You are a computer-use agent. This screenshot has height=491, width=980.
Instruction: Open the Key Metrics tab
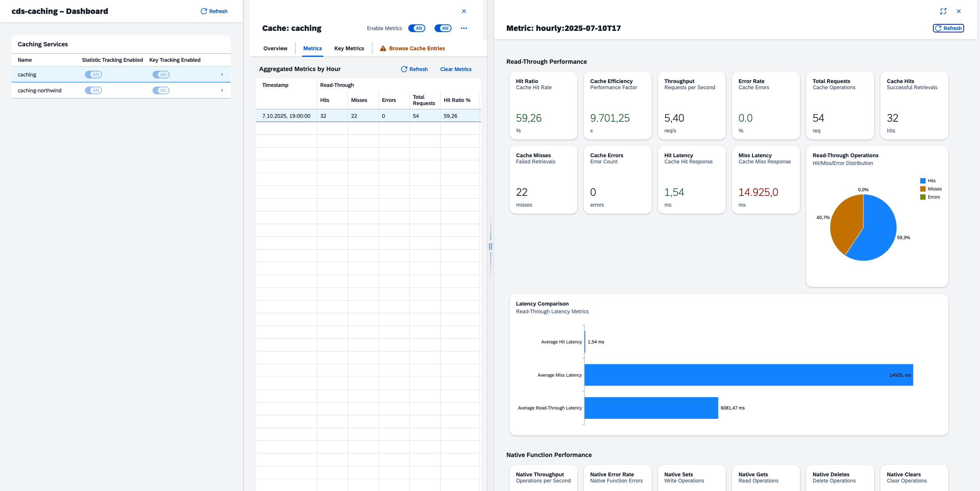coord(349,48)
